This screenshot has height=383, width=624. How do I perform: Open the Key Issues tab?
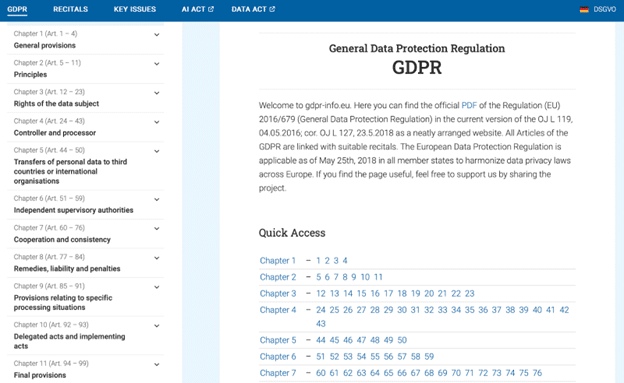(135, 9)
